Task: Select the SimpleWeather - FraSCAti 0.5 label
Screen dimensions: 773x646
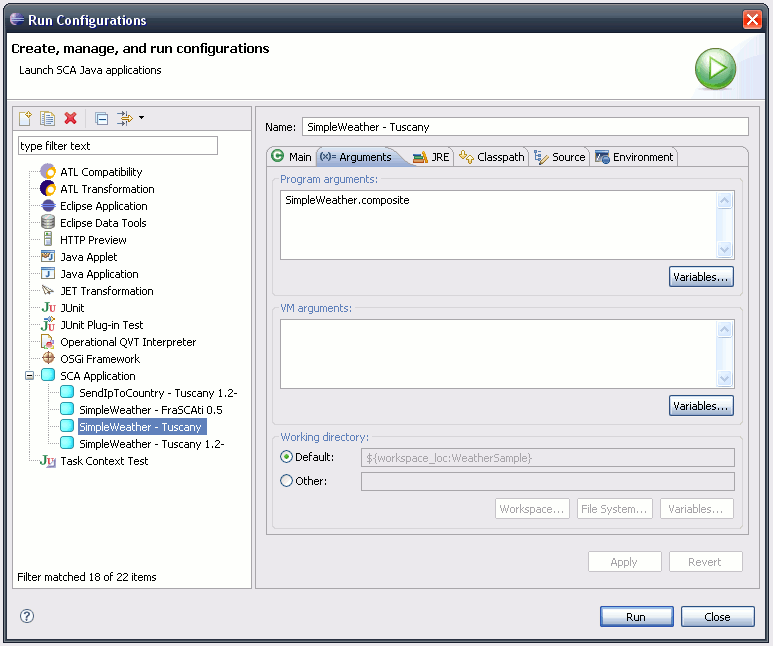Action: pos(151,410)
